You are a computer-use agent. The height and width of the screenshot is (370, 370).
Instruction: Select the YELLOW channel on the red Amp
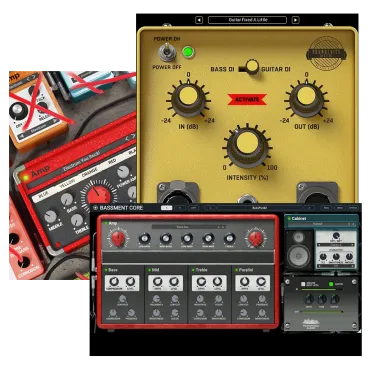pos(67,184)
